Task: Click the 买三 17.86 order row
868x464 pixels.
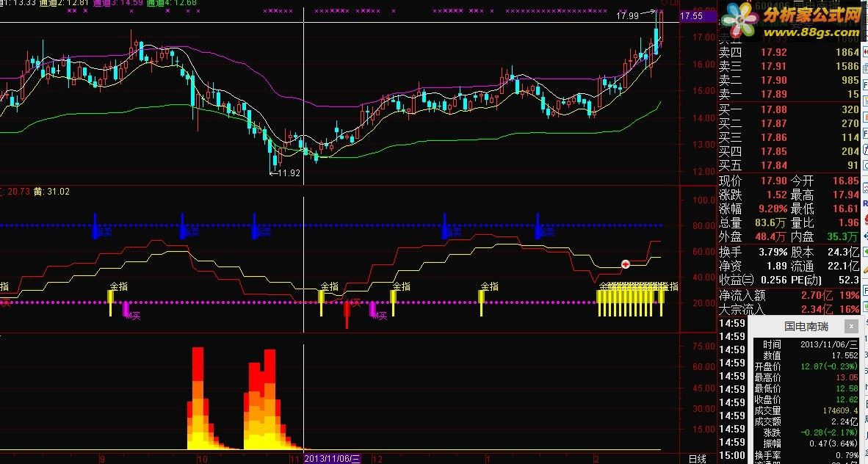Action: [789, 137]
